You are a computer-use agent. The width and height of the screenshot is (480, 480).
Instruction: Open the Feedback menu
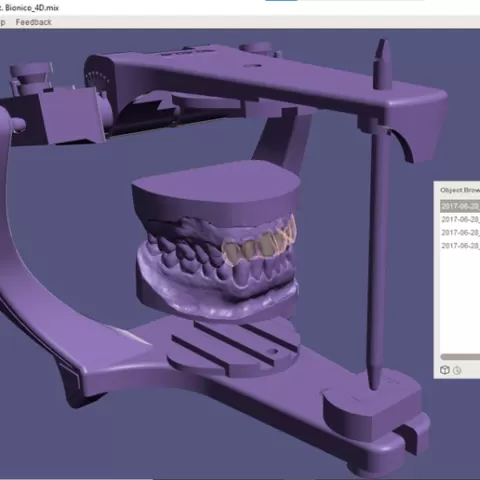click(x=33, y=22)
